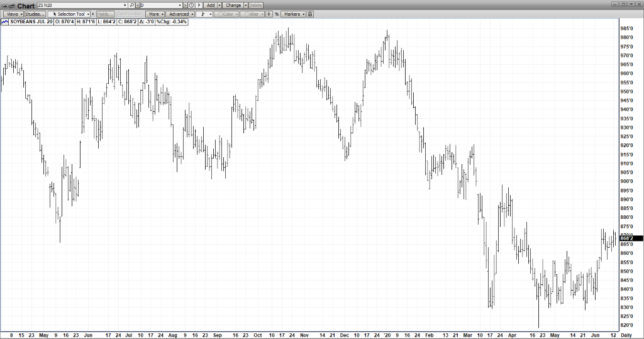The image size is (644, 339).
Task: Open the More dropdown menu
Action: (155, 14)
